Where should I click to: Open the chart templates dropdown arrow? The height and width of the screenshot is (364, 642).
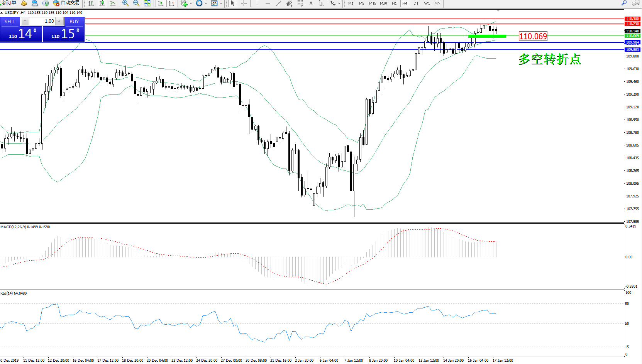click(x=221, y=3)
